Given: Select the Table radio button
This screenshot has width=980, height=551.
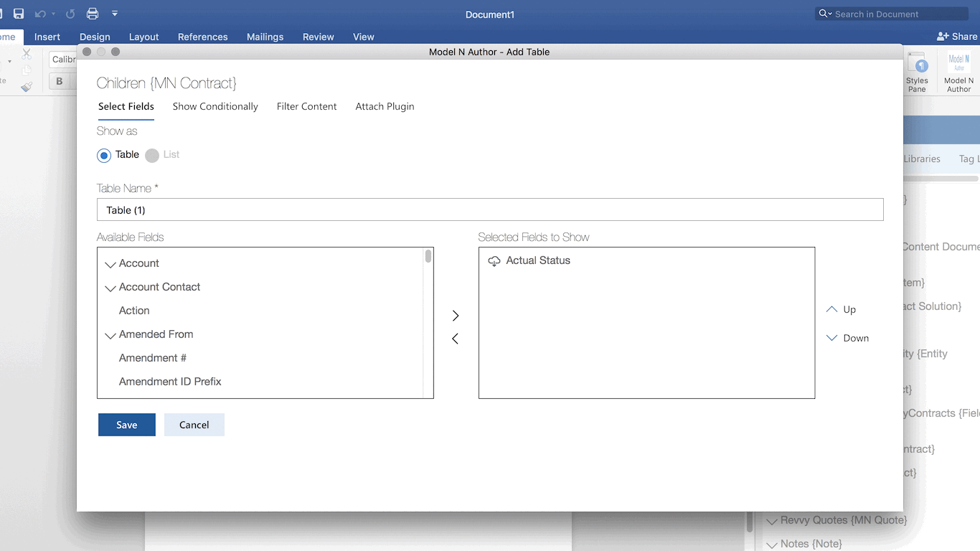Looking at the screenshot, I should click(x=104, y=156).
